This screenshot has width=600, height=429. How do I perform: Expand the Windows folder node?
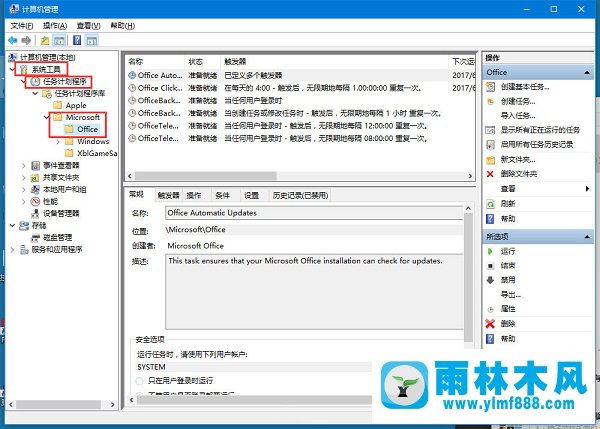58,142
